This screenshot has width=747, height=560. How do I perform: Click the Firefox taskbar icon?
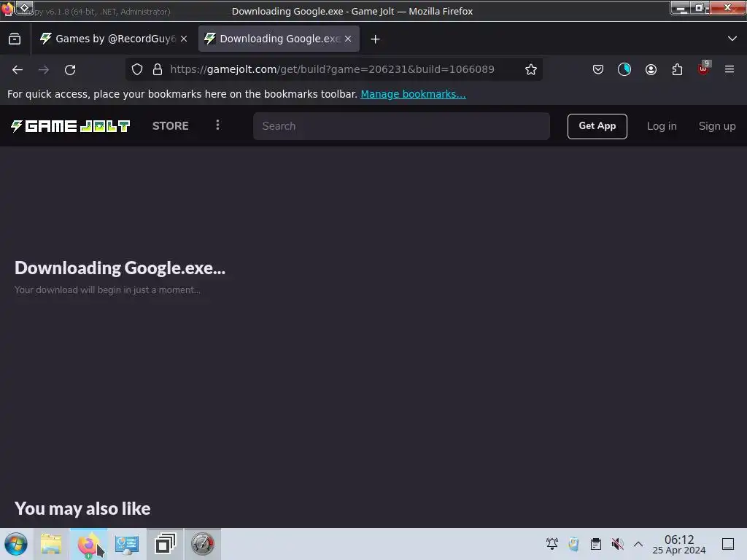(x=89, y=544)
